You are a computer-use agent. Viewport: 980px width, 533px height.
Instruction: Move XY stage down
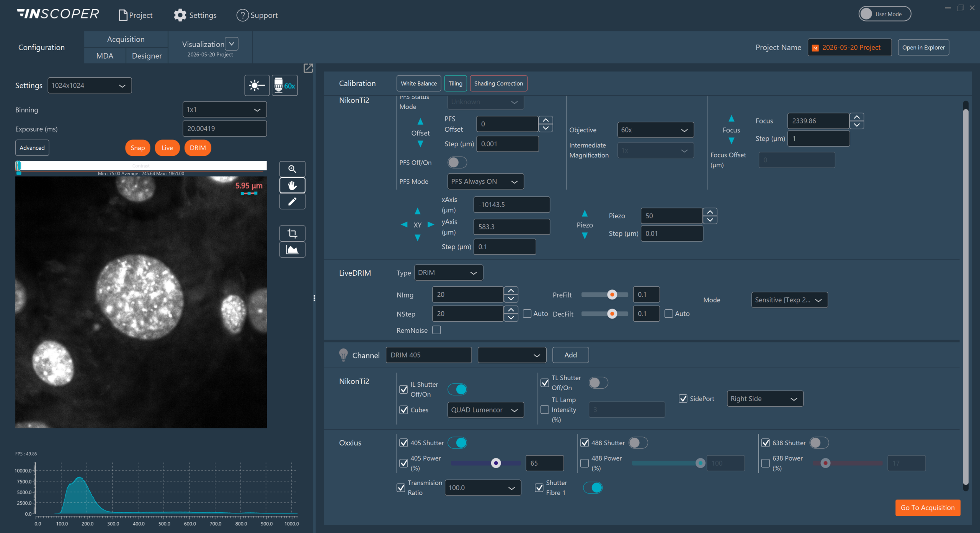pyautogui.click(x=418, y=238)
